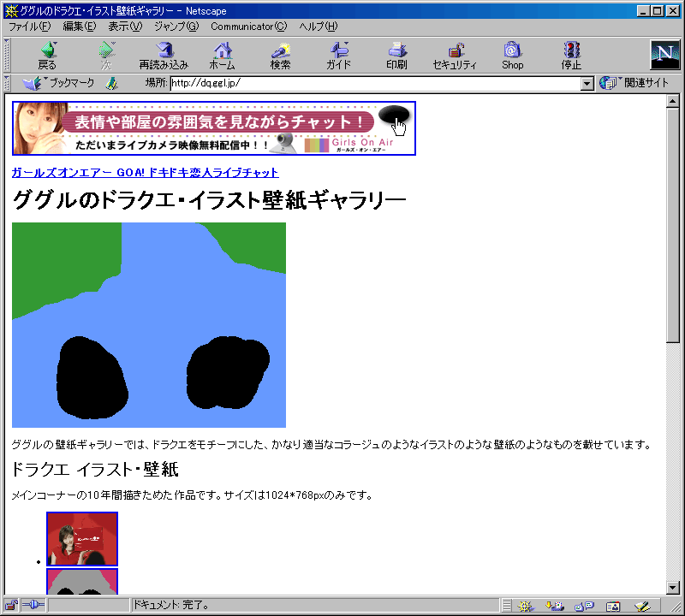Image resolution: width=685 pixels, height=616 pixels.
Task: Print the page with 印刷 icon
Action: 396,56
